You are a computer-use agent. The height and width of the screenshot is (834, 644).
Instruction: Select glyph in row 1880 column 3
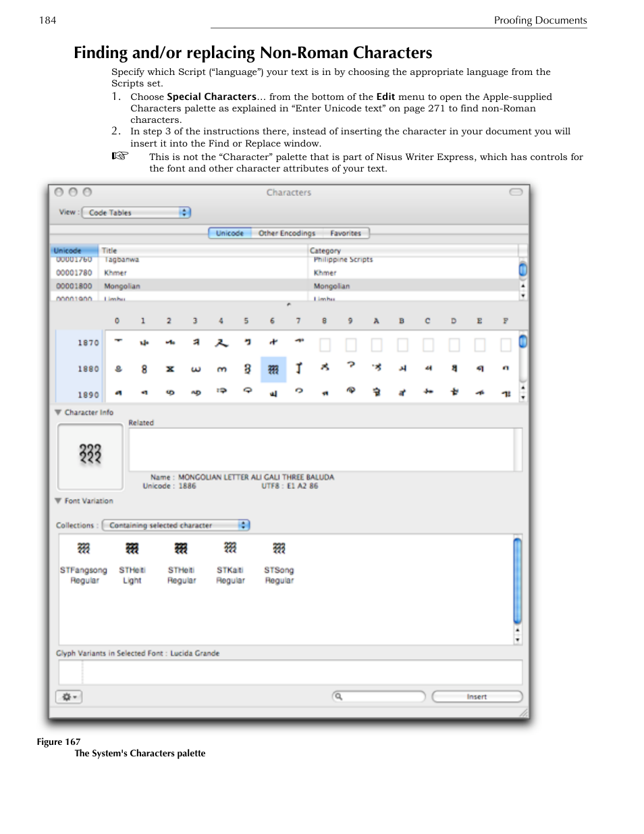pos(196,369)
